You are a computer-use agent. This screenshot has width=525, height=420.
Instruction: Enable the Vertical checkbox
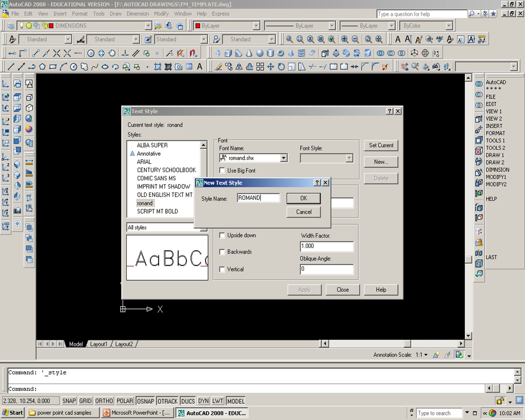click(x=222, y=270)
